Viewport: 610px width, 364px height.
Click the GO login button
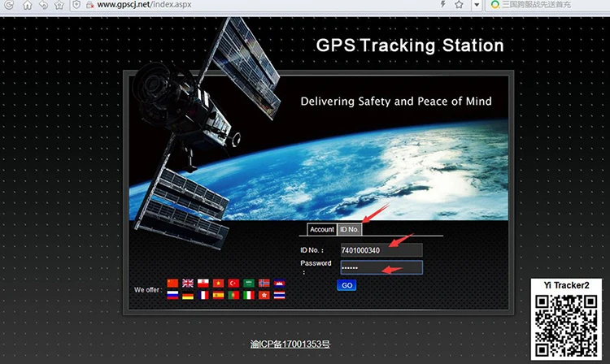coord(346,285)
